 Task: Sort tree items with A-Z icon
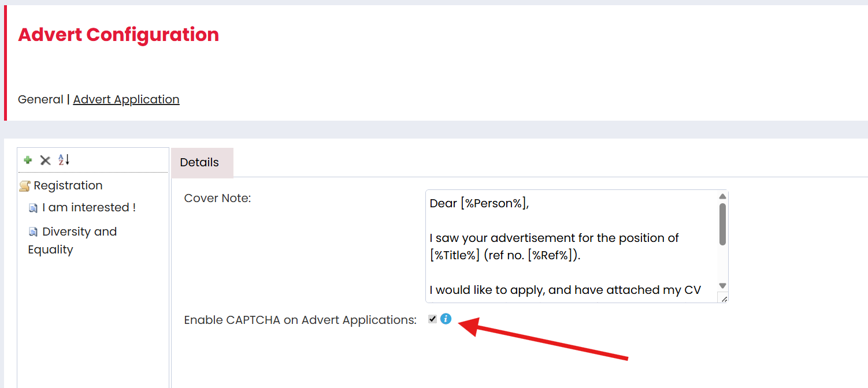click(64, 160)
